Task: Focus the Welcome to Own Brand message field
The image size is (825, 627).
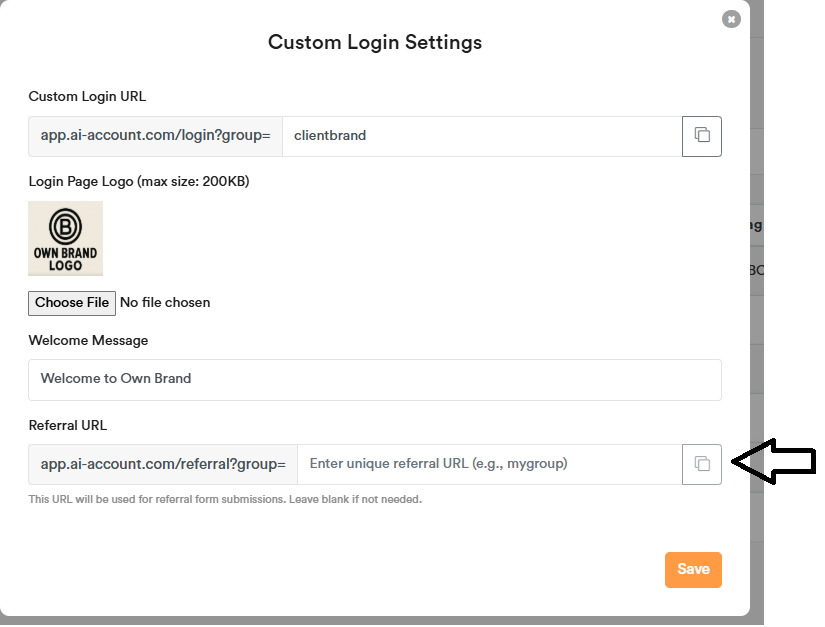Action: click(375, 380)
